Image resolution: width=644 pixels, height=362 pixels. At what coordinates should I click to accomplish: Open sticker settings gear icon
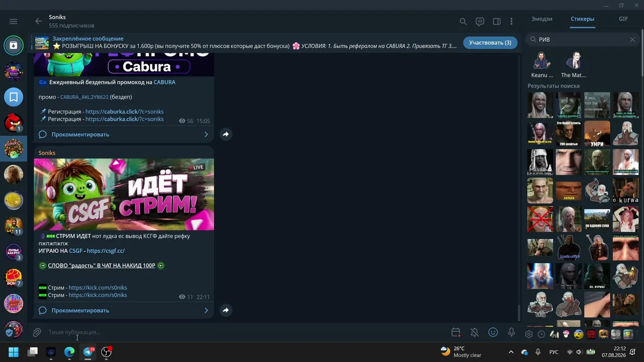(529, 334)
